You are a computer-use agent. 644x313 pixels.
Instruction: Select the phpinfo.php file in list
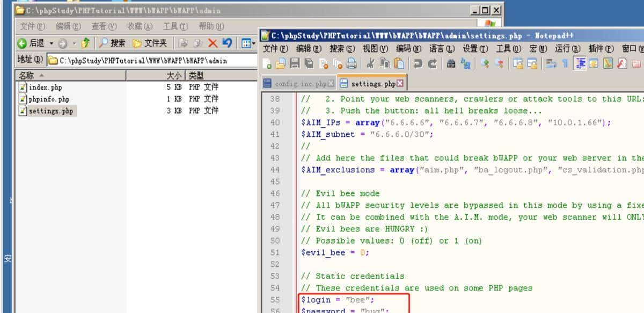49,99
